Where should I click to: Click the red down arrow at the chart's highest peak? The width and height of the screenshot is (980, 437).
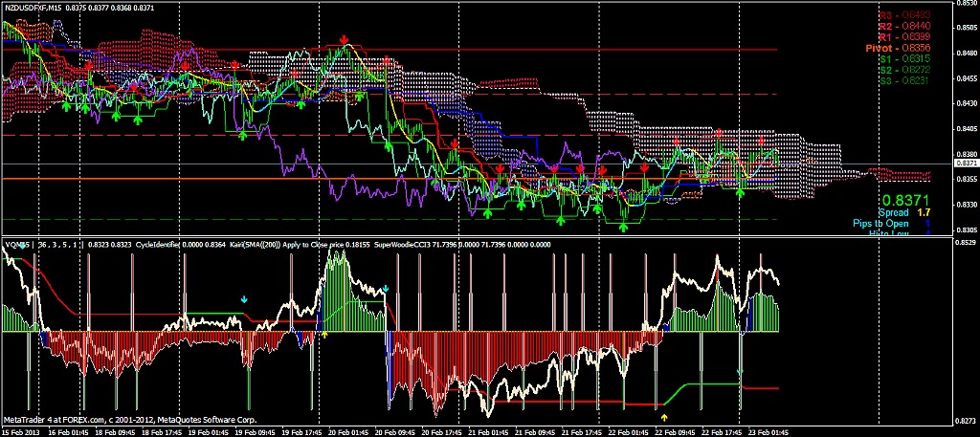[344, 39]
